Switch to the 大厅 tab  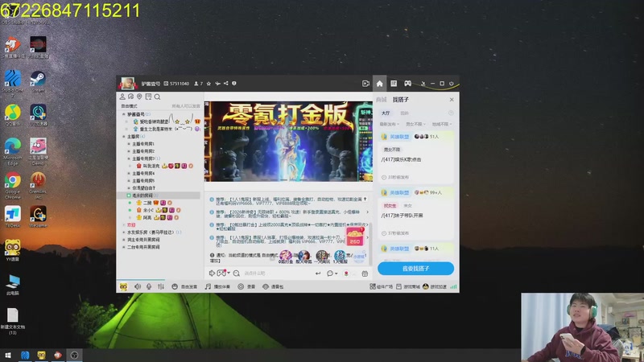[386, 113]
